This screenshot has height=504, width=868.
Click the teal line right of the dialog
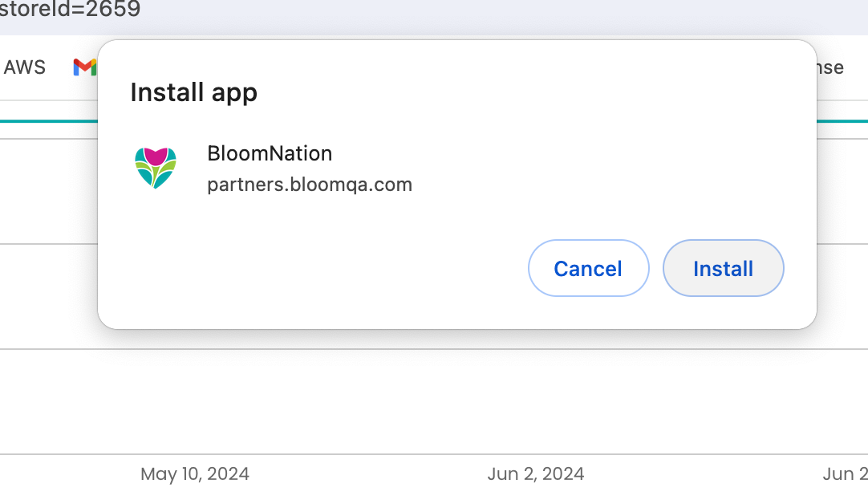[842, 121]
